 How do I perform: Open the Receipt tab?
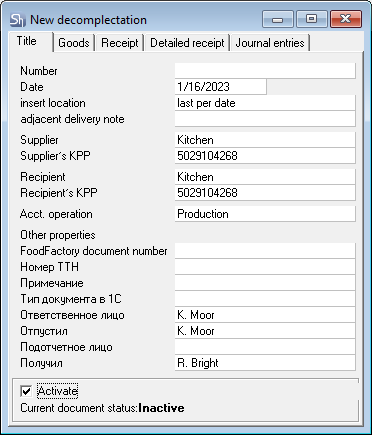click(x=120, y=43)
